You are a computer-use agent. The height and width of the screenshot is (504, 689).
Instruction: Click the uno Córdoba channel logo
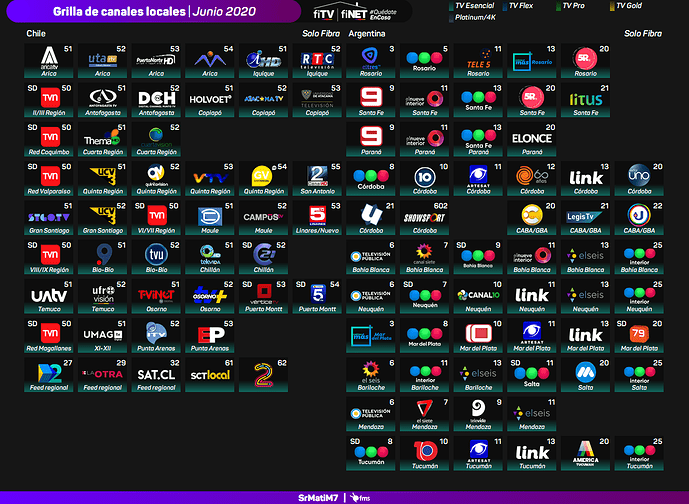click(x=638, y=175)
